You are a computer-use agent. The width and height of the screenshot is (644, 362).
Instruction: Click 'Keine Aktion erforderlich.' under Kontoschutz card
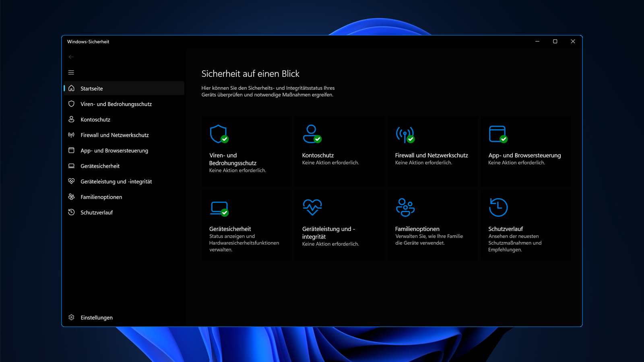coord(330,162)
